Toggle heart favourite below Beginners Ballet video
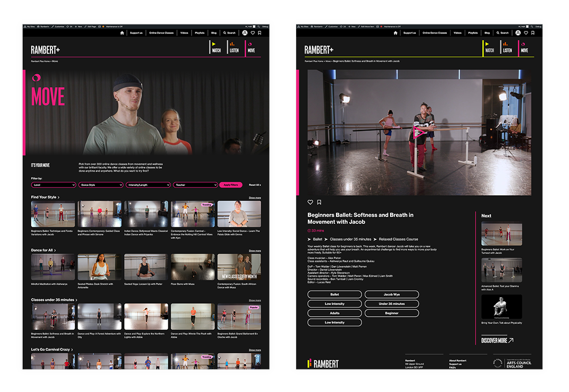The width and height of the screenshot is (569, 392). [x=311, y=202]
